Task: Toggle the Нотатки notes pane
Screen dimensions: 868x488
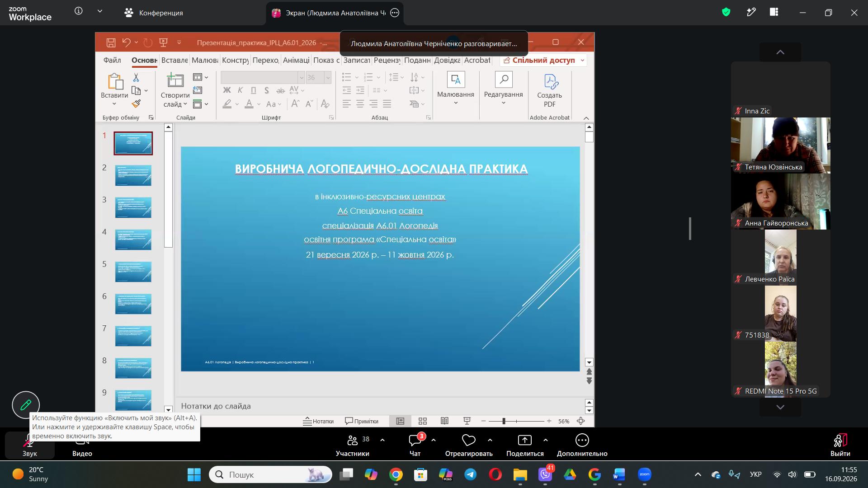Action: tap(318, 421)
